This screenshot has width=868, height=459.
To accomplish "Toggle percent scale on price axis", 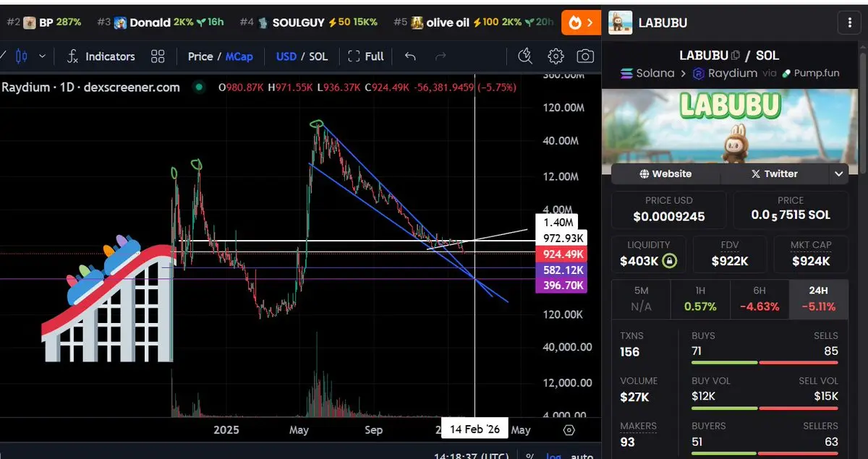I will (529, 456).
